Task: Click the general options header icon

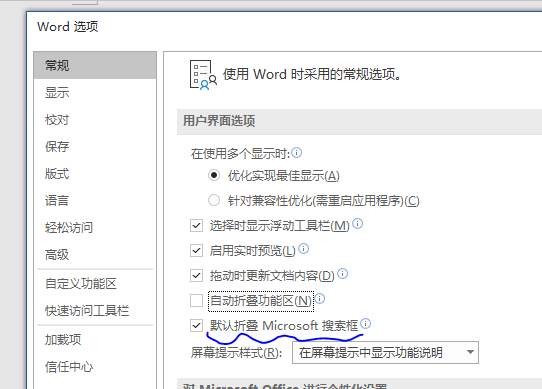Action: pos(203,75)
